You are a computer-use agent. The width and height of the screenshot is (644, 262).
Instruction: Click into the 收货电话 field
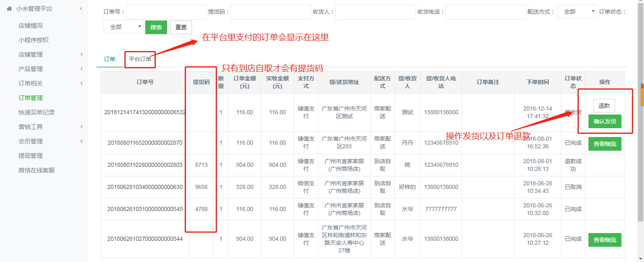pyautogui.click(x=485, y=12)
